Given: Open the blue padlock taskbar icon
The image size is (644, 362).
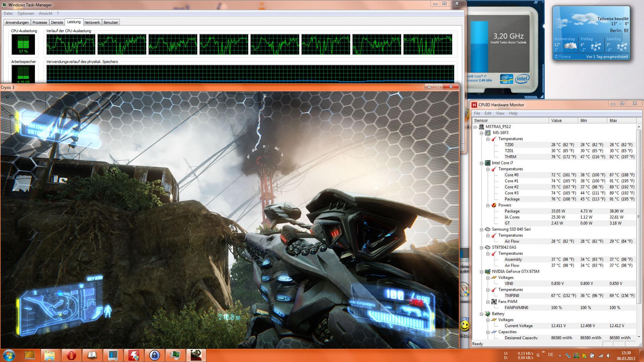Looking at the screenshot, I should click(154, 355).
